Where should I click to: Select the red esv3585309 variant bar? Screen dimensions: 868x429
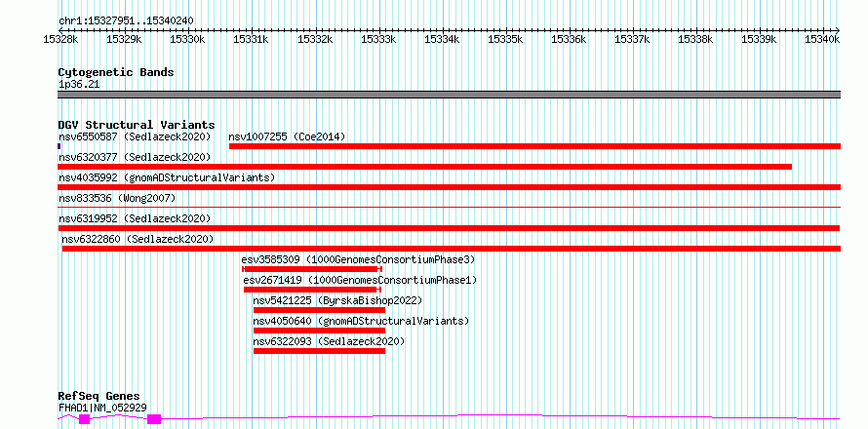click(312, 269)
